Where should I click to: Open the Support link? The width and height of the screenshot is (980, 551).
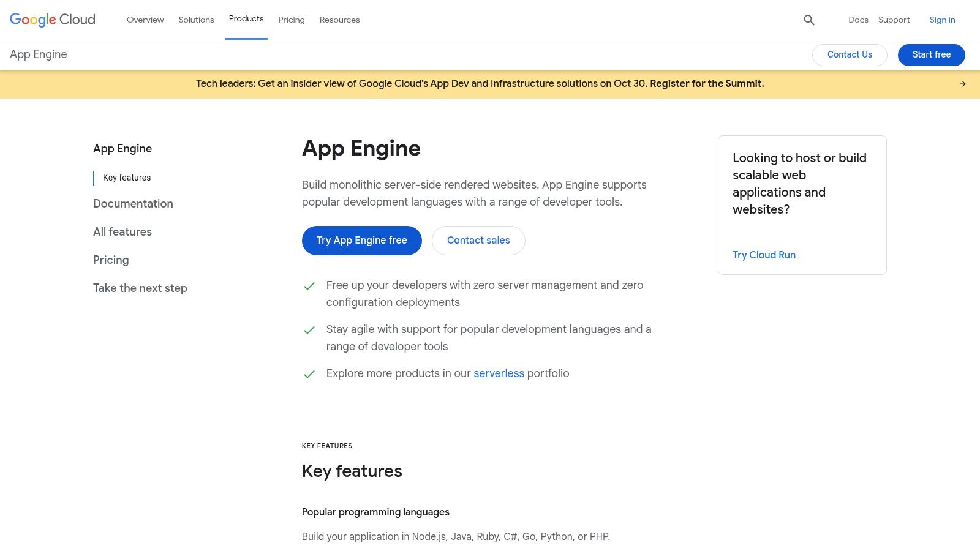coord(894,20)
